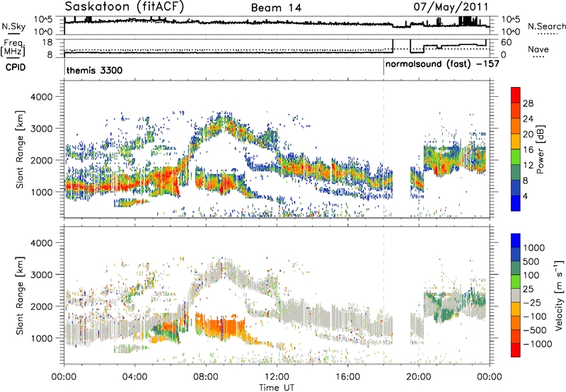Screen dimensions: 566x392
Task: Pick the gray -25 to 25 velocity swatch
Action: pyautogui.click(x=516, y=296)
